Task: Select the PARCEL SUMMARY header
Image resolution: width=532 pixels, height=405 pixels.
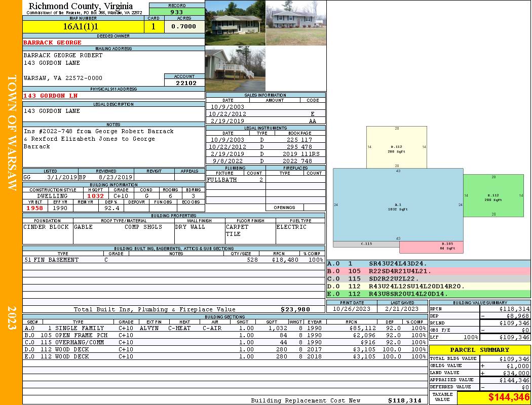Action: (x=480, y=350)
